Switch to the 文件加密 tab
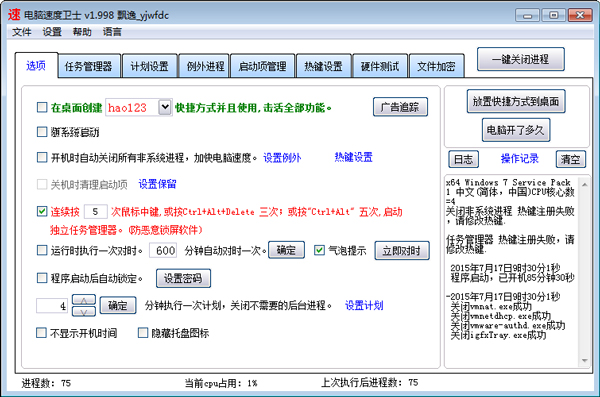600x397 pixels. pos(436,66)
